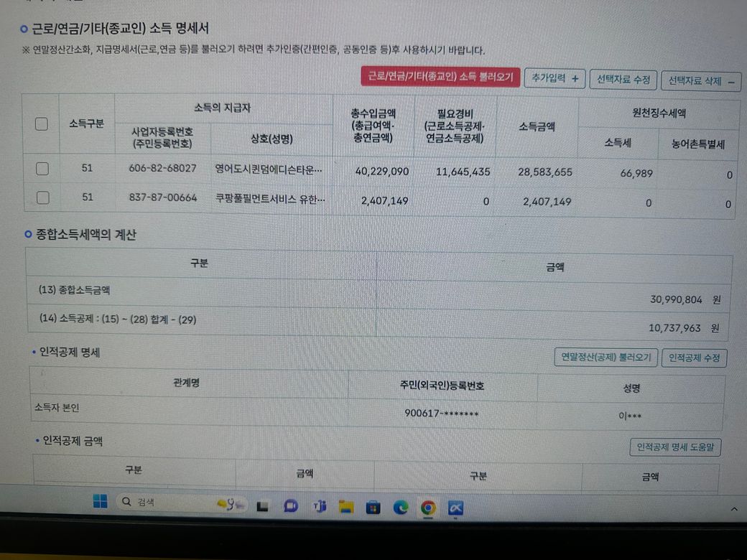Screen dimensions: 747x560
Task: Open the Windows Start menu
Action: (x=100, y=502)
